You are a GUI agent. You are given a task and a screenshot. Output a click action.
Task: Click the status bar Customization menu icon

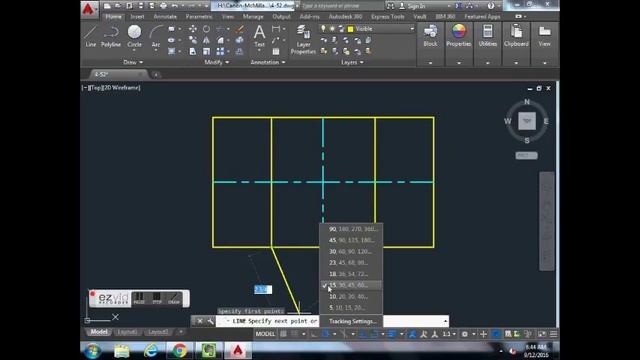(x=553, y=334)
